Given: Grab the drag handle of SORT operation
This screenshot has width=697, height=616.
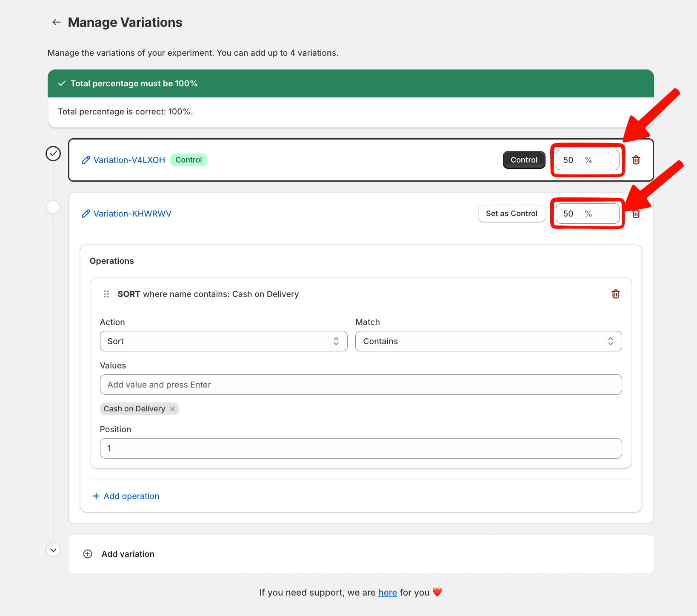Looking at the screenshot, I should click(106, 294).
